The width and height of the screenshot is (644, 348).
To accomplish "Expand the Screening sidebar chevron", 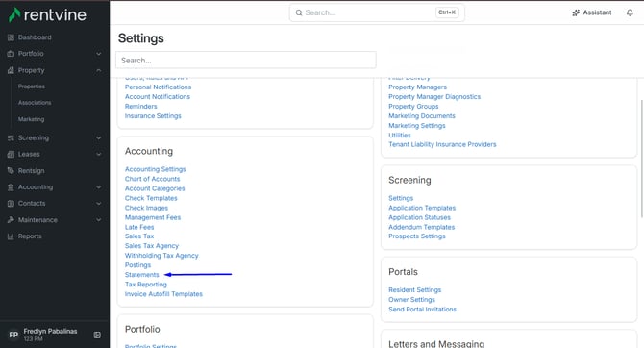I will click(x=99, y=138).
